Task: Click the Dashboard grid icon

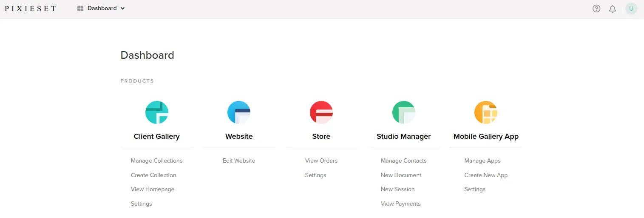Action: pyautogui.click(x=80, y=9)
